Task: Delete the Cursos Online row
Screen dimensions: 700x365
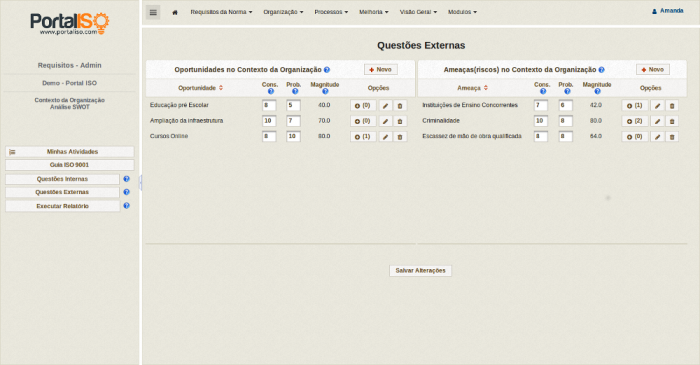Action: (x=400, y=137)
